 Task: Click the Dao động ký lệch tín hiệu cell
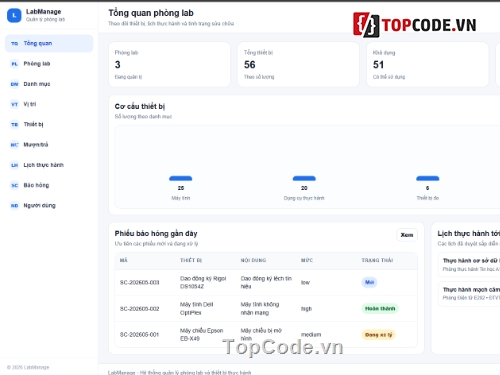point(266,282)
